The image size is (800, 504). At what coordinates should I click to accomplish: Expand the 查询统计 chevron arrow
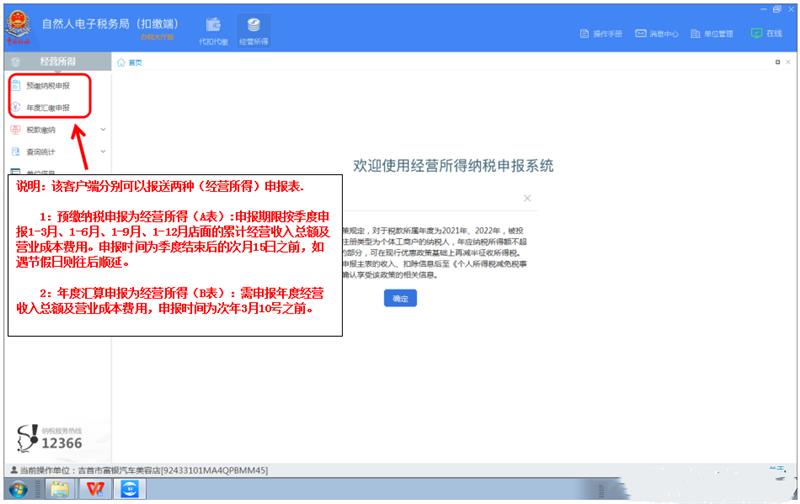pyautogui.click(x=103, y=152)
